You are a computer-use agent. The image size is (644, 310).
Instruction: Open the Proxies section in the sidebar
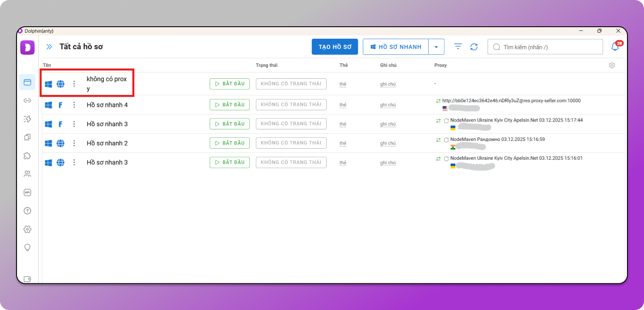27,100
